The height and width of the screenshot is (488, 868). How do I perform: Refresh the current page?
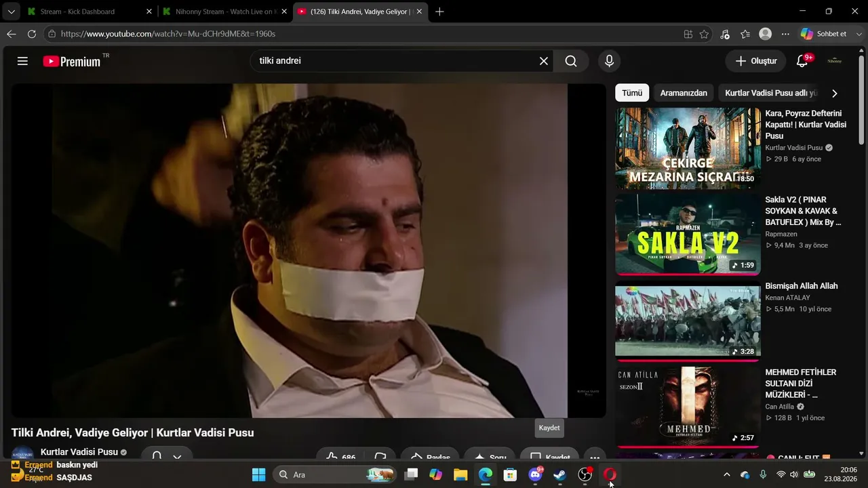[32, 34]
